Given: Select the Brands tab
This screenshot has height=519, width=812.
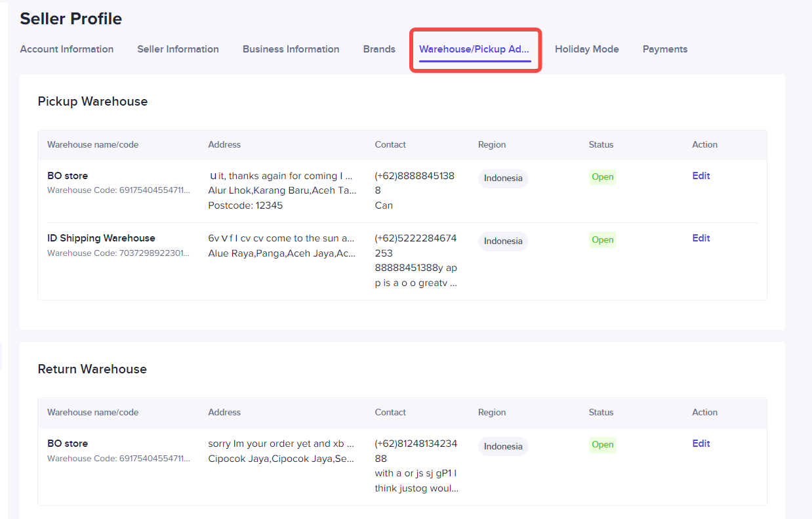Looking at the screenshot, I should (x=379, y=49).
